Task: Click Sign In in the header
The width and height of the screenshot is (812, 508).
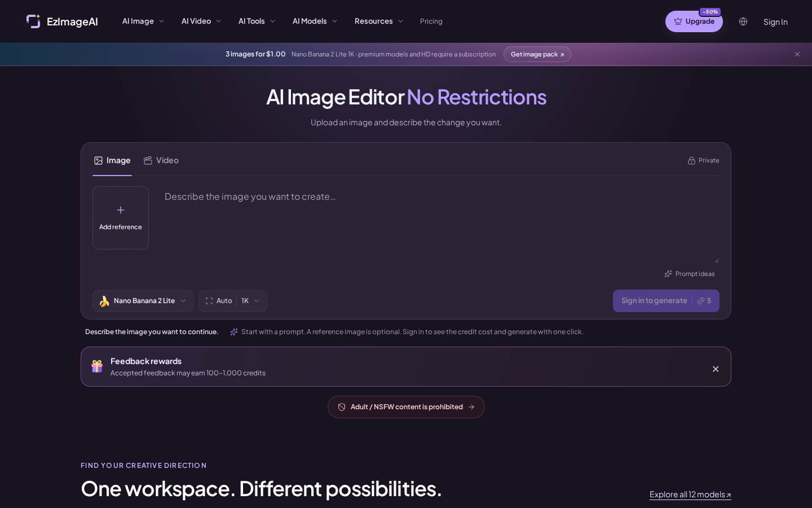Action: tap(775, 22)
